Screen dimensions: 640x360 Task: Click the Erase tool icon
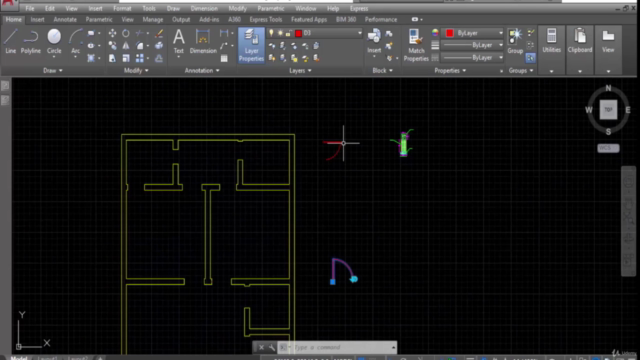click(159, 33)
